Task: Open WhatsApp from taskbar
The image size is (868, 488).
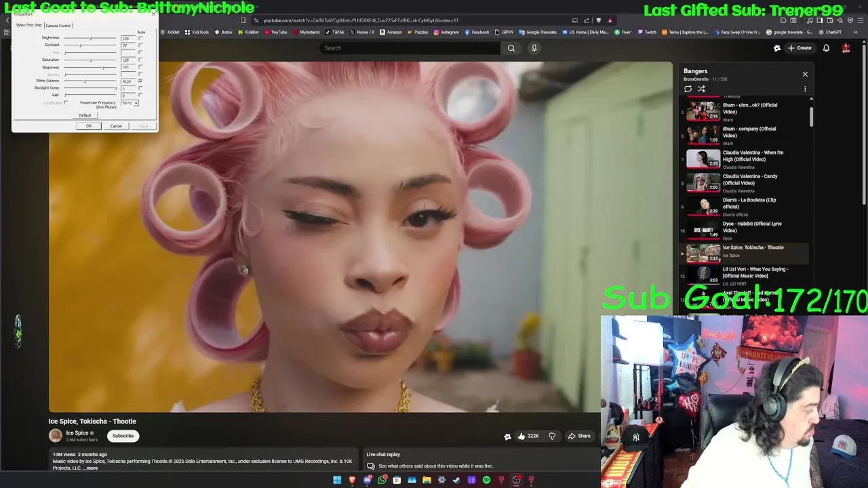Action: click(x=382, y=480)
